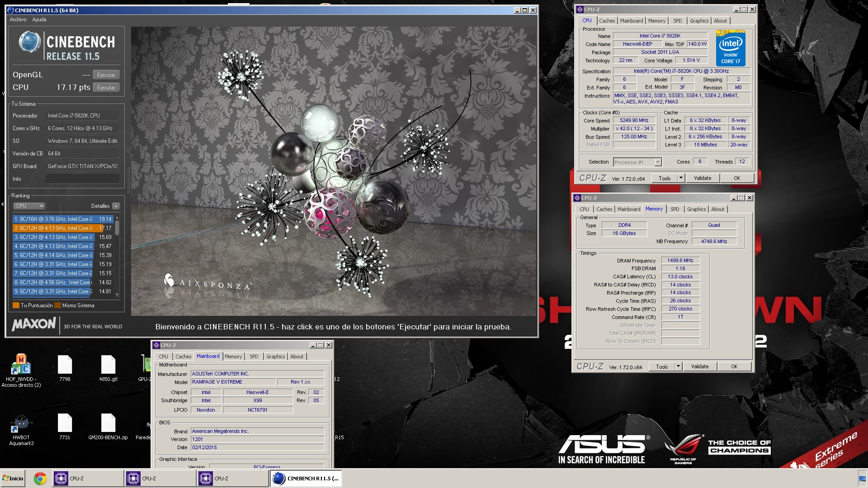Click the Cinebench globe logo
The height and width of the screenshot is (488, 868).
(x=30, y=42)
